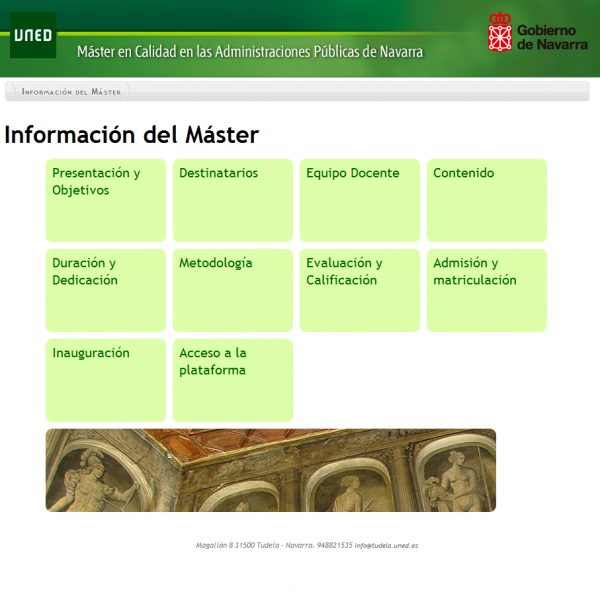Select the Destinatarios tile
Viewport: 600px width, 600px height.
coord(232,200)
